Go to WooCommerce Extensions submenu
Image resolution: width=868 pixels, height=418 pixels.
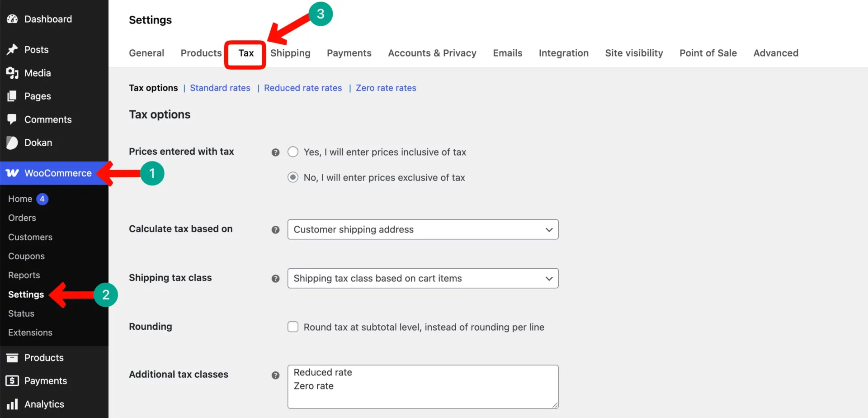point(30,332)
